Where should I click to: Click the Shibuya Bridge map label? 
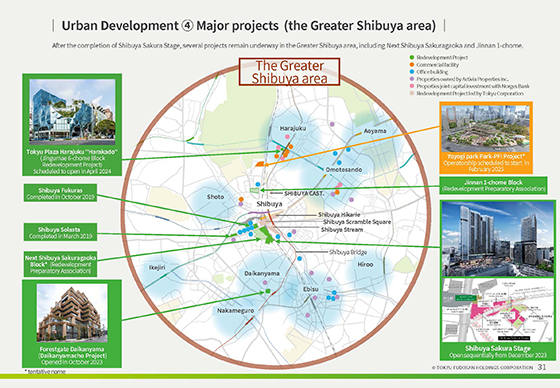click(x=348, y=252)
